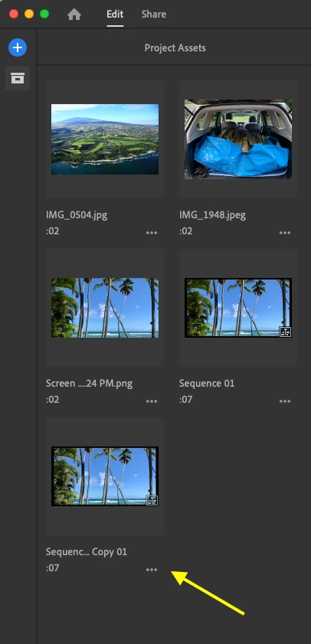
Task: Switch to the Edit tab
Action: (115, 14)
